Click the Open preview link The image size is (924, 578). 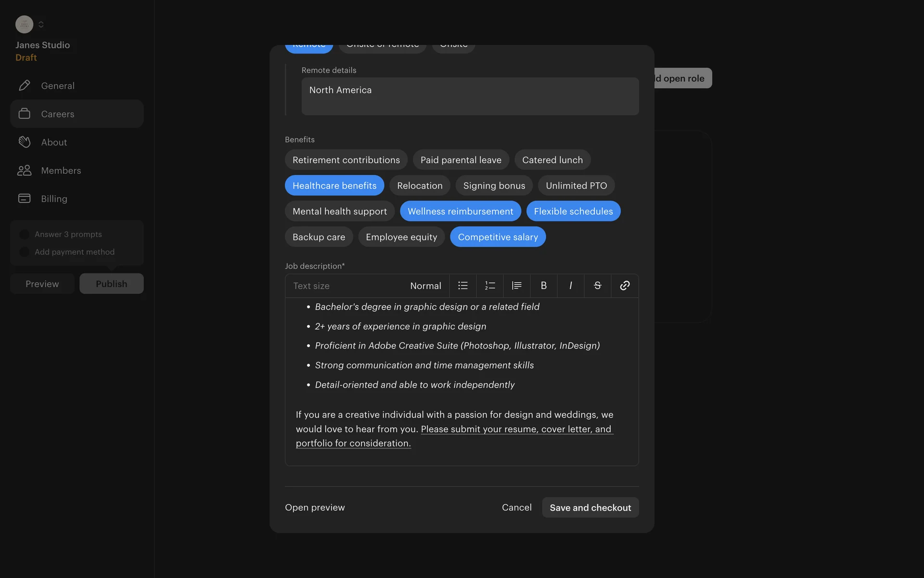tap(315, 507)
